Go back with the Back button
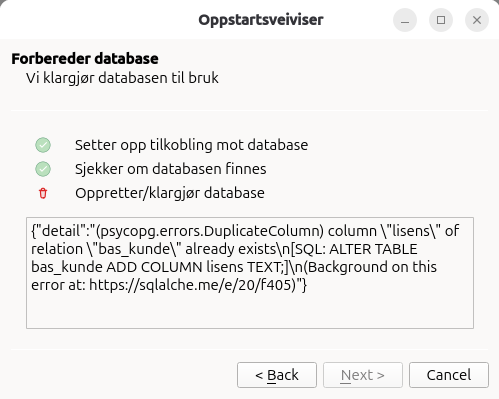This screenshot has height=399, width=499. (277, 375)
